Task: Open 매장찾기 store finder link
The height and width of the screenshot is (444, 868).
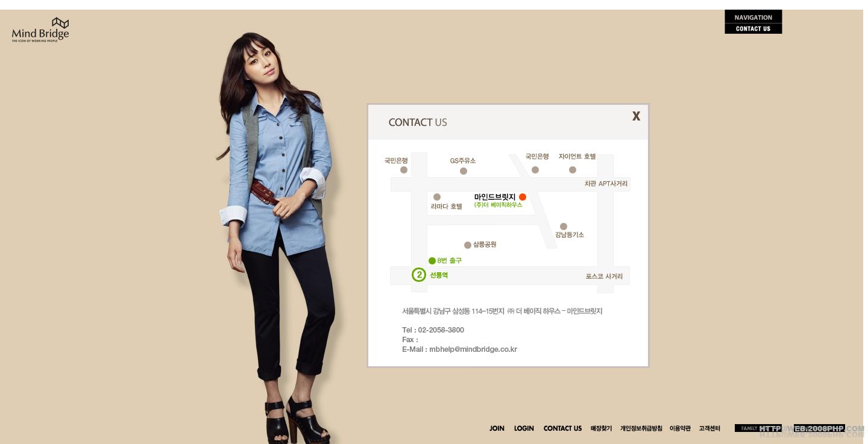Action: (x=601, y=428)
